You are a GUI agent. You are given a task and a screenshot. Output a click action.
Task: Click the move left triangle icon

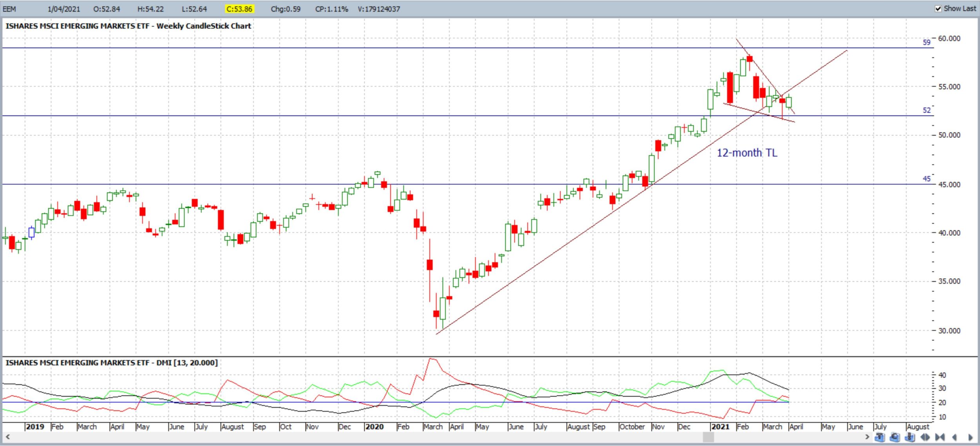[955, 437]
